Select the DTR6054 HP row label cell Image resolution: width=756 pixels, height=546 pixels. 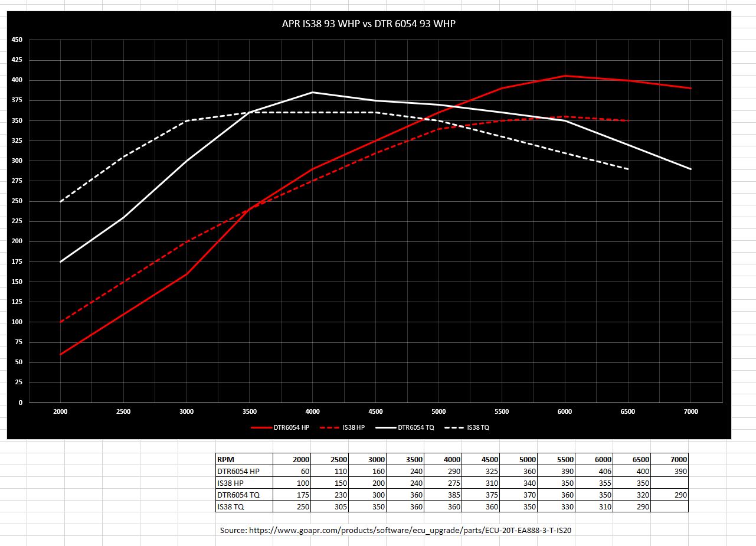244,471
